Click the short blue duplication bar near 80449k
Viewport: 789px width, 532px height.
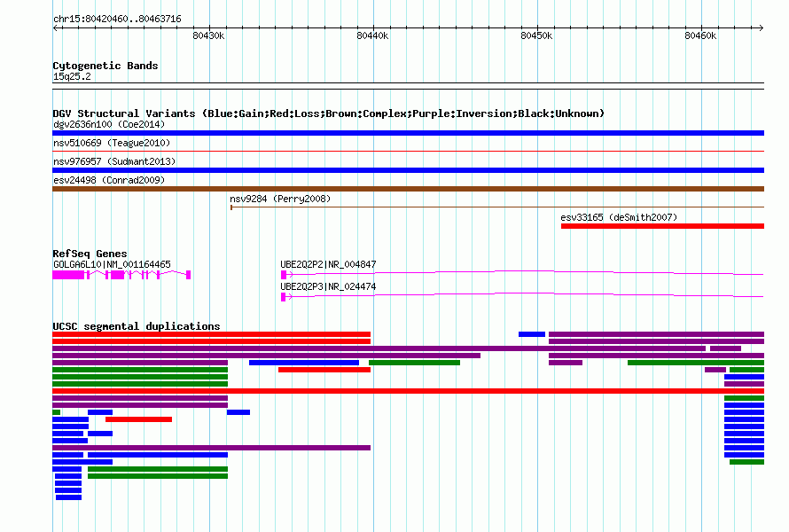532,334
